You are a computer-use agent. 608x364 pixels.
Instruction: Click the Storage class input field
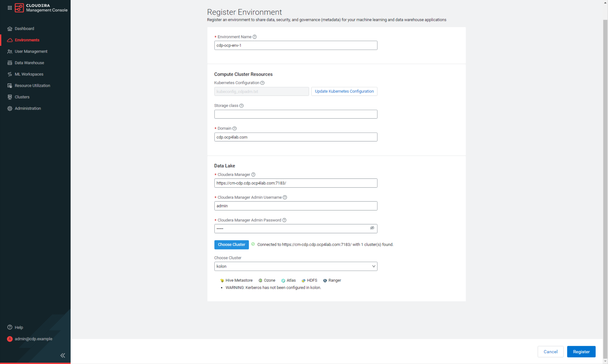tap(296, 114)
